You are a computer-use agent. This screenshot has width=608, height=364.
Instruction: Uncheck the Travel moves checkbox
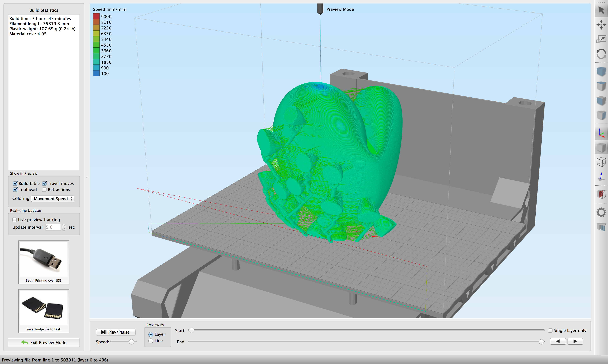tap(44, 183)
